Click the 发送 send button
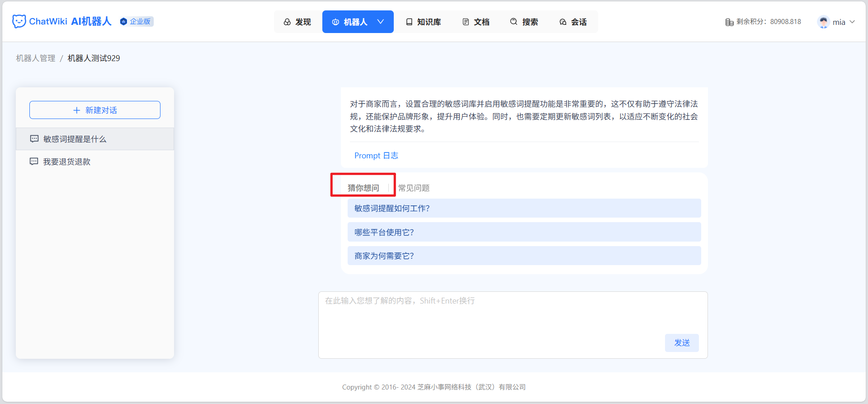 pyautogui.click(x=682, y=343)
